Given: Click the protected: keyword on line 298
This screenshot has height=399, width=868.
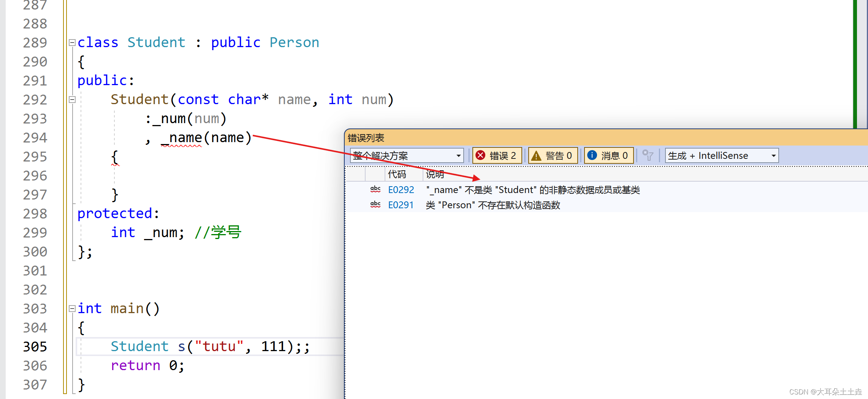Looking at the screenshot, I should pyautogui.click(x=118, y=214).
